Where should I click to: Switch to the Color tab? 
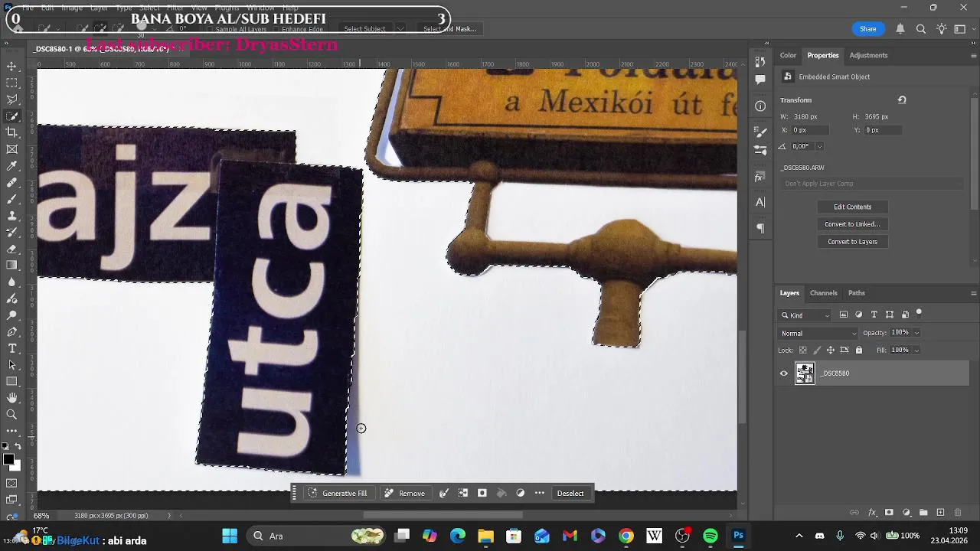pos(789,55)
